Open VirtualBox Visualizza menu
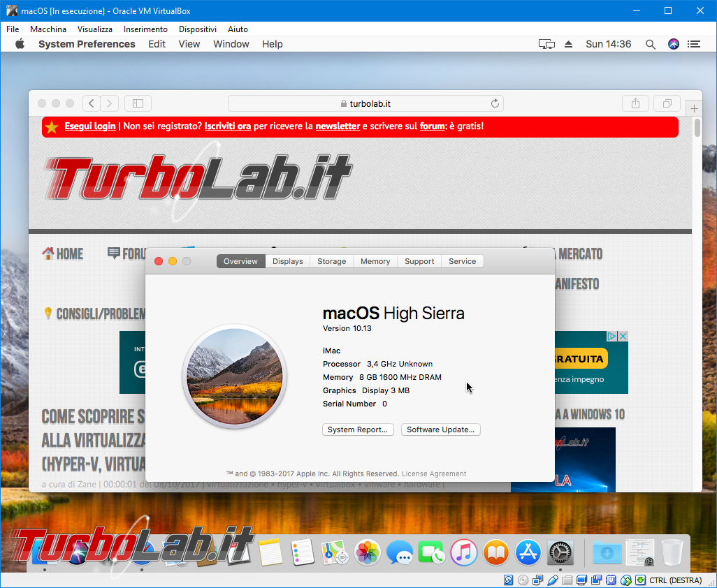The image size is (717, 588). pyautogui.click(x=94, y=29)
